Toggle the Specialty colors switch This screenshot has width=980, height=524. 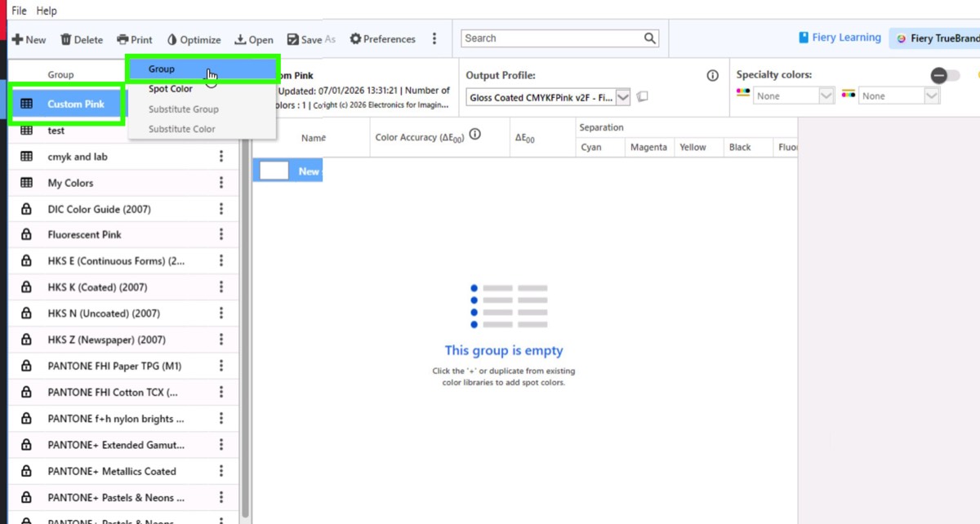[945, 75]
